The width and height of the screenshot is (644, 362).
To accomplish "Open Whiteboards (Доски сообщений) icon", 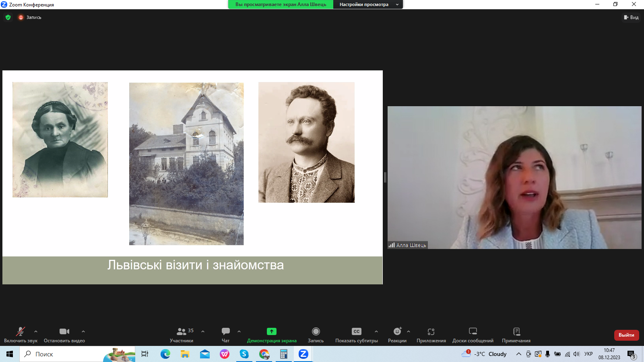I will (473, 331).
